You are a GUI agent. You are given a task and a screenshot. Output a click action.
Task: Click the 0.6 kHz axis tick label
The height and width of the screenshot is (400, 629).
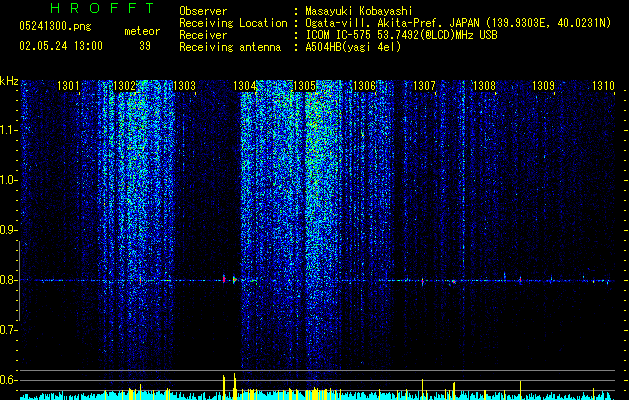tap(8, 380)
